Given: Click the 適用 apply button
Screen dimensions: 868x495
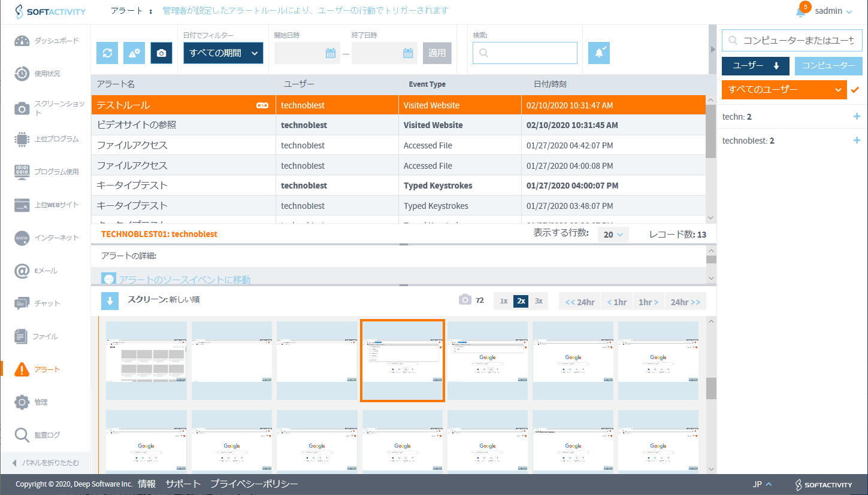Looking at the screenshot, I should point(437,53).
